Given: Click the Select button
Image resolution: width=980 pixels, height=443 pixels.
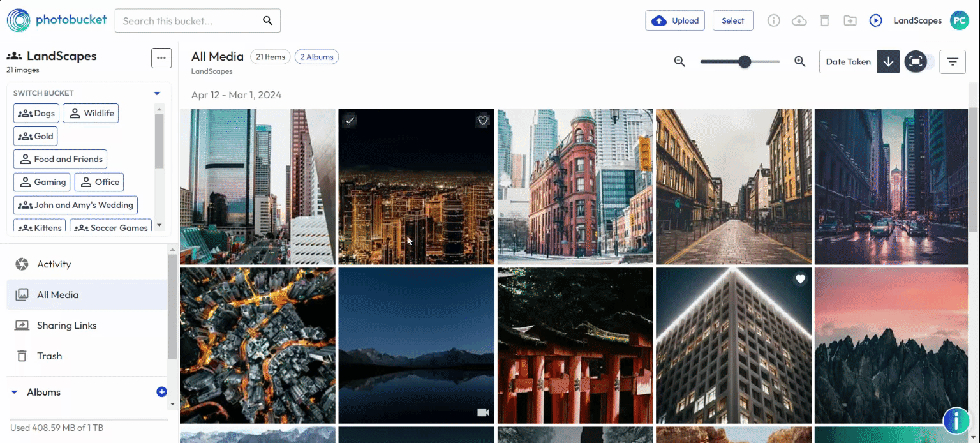Looking at the screenshot, I should (733, 20).
